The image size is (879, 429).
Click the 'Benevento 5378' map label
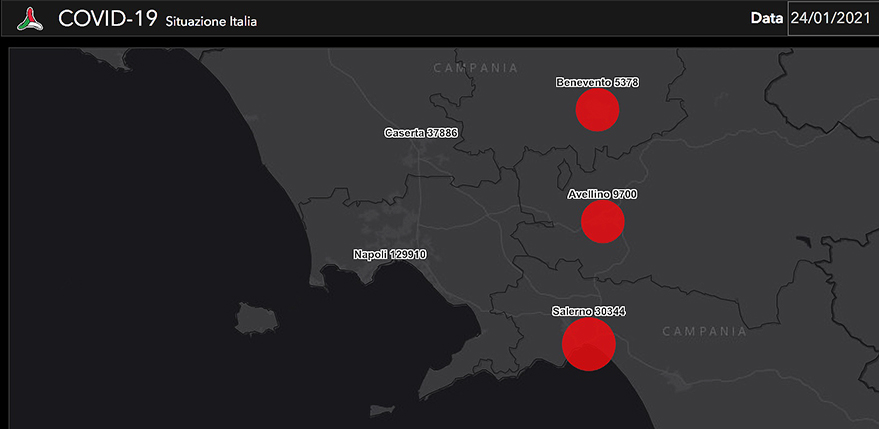pos(598,82)
